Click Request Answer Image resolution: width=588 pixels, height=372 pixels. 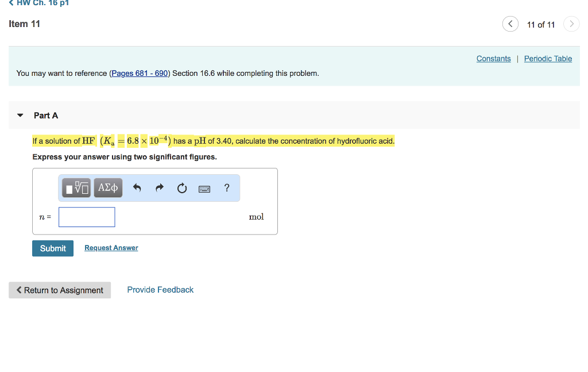click(111, 247)
